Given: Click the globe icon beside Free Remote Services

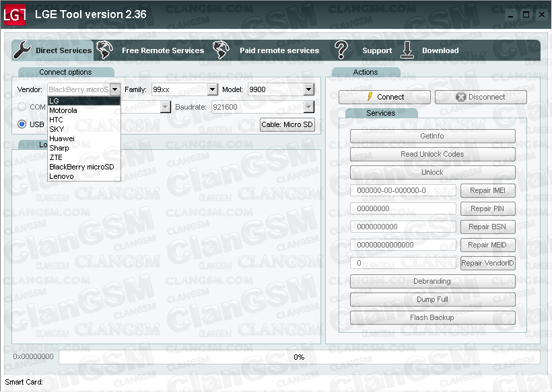Looking at the screenshot, I should pos(104,50).
